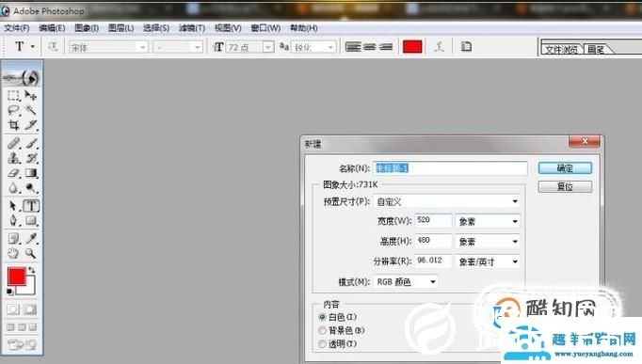Click the text orientation toggle icon
This screenshot has width=642, height=364.
(53, 47)
